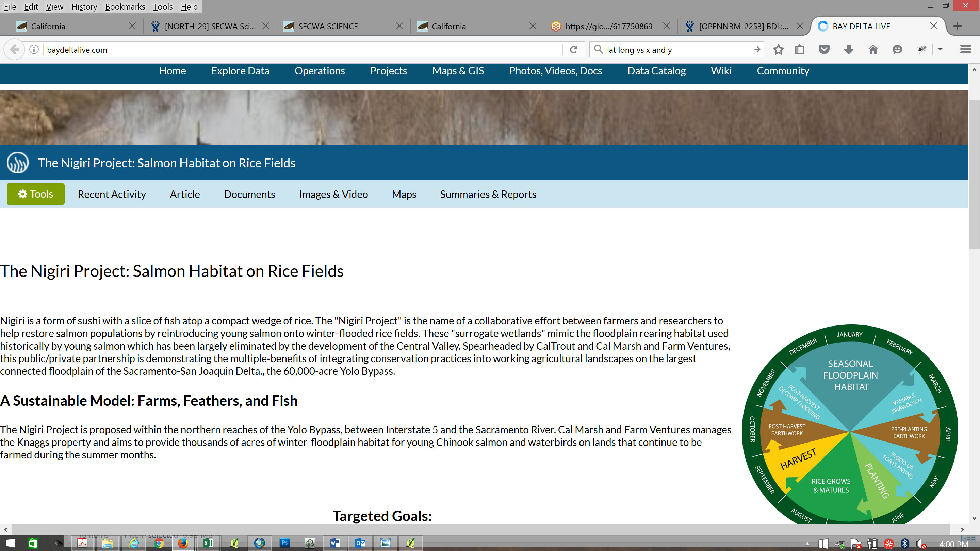Open File Explorer from the taskbar
This screenshot has height=551, width=980.
click(107, 543)
